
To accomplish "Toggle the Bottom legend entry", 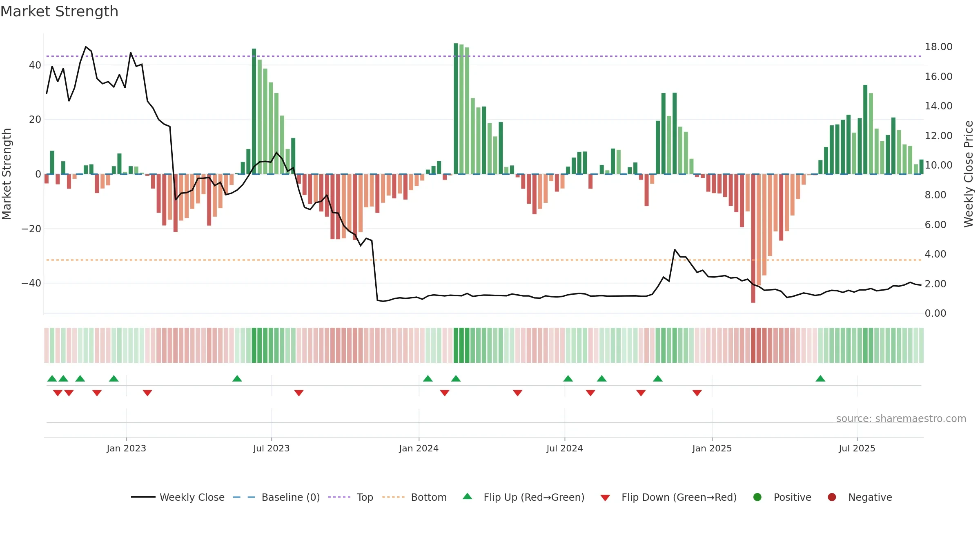I will [414, 497].
